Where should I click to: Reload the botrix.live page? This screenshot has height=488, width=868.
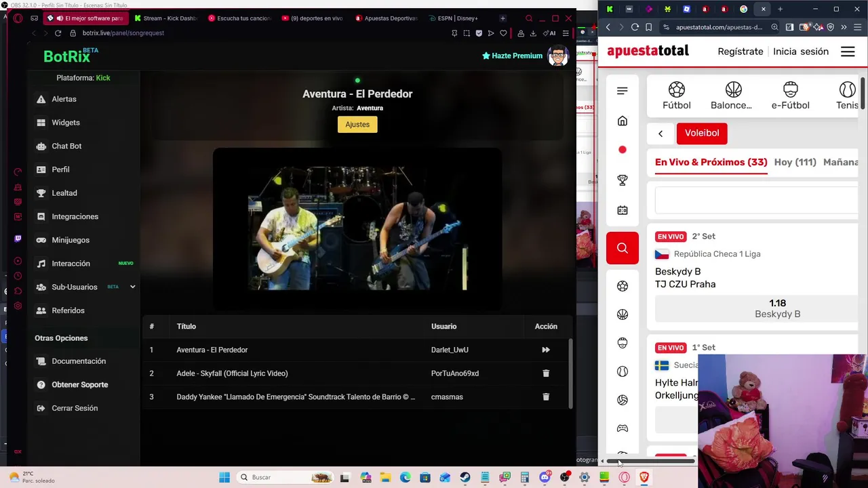pos(58,33)
